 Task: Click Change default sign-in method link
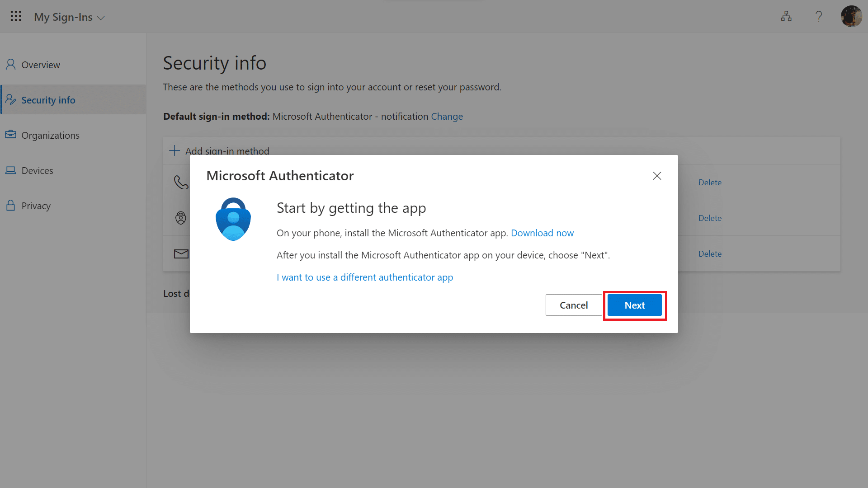pyautogui.click(x=447, y=116)
